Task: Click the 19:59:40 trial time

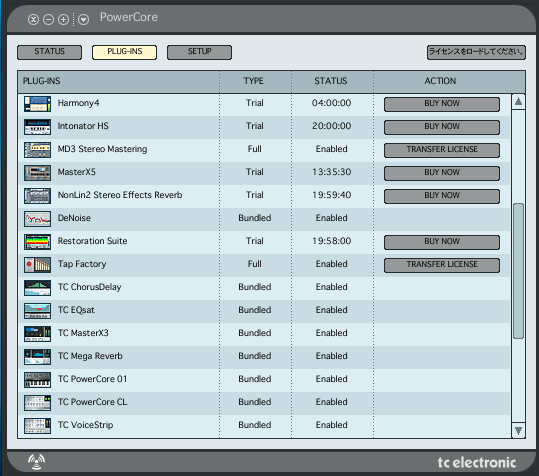Action: pyautogui.click(x=331, y=195)
